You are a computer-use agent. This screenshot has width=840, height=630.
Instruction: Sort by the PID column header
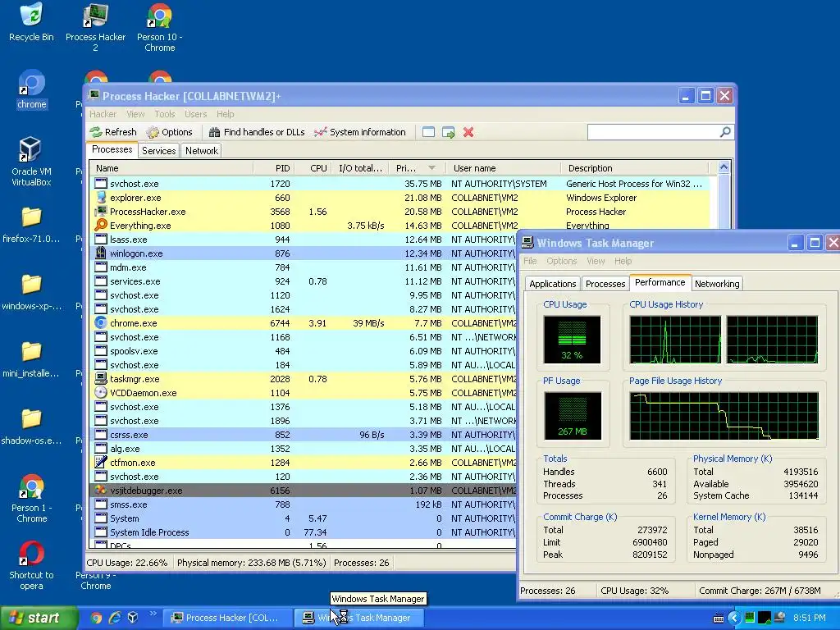click(273, 168)
